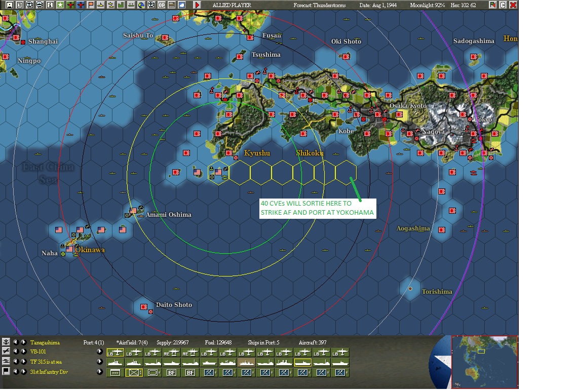Image resolution: width=576 pixels, height=392 pixels.
Task: Click the Japanese base at Daito Shoto
Action: 144,307
